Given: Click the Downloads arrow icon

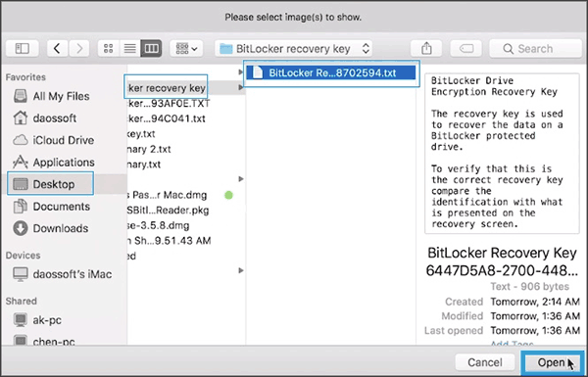Looking at the screenshot, I should click(21, 228).
